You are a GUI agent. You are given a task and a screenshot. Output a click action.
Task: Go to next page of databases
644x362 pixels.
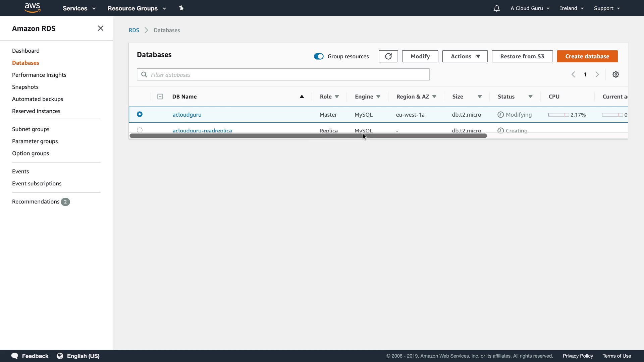tap(597, 74)
